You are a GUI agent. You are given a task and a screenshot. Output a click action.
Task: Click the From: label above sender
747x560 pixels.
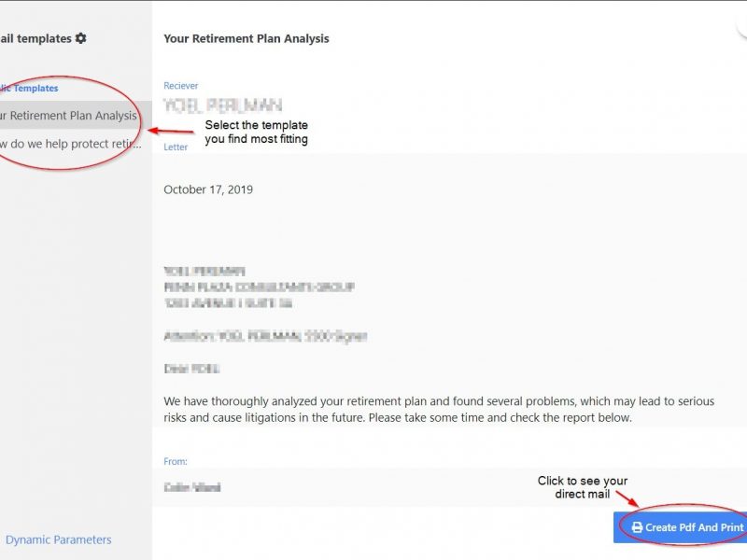[x=176, y=461]
